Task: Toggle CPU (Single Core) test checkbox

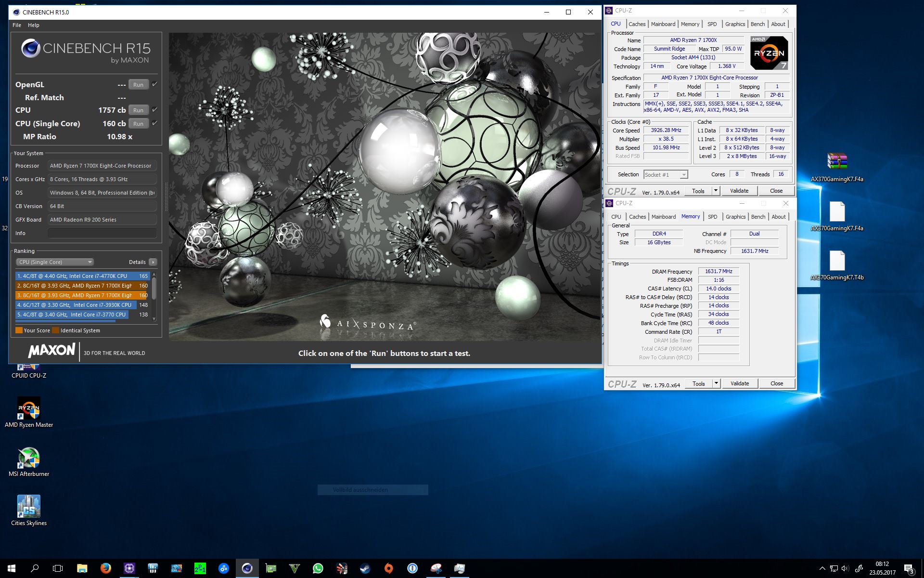Action: click(x=155, y=123)
